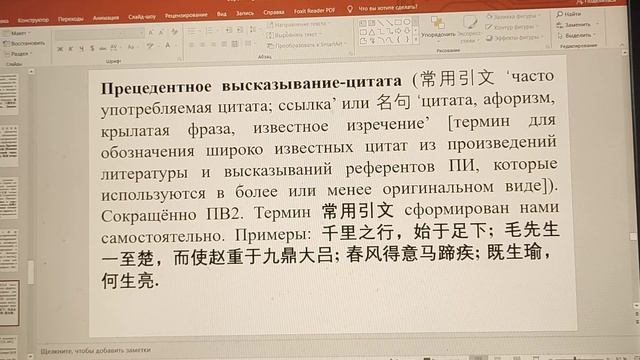
Task: Align text to the right
Action: tap(213, 44)
